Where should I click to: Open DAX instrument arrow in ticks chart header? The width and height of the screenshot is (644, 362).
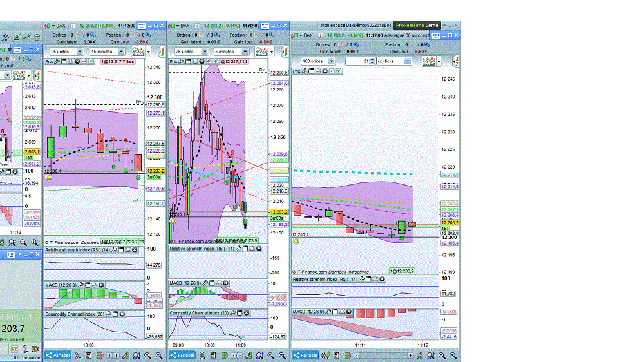[x=301, y=35]
